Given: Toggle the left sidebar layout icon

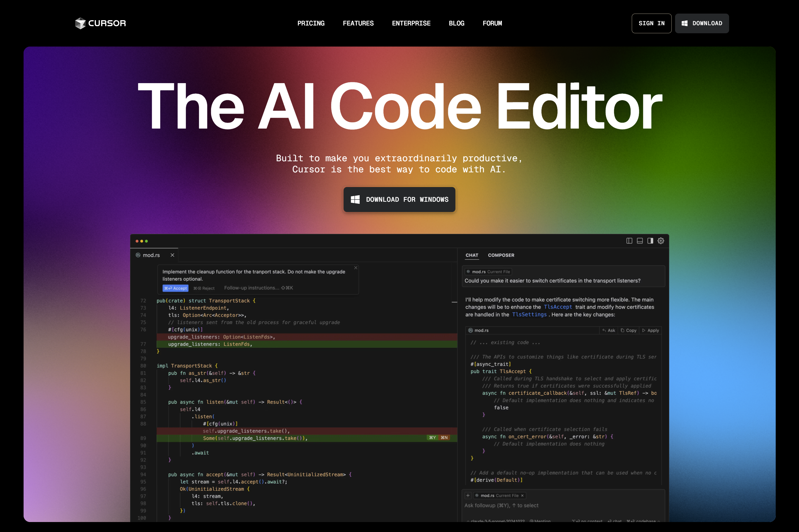Looking at the screenshot, I should pos(629,241).
